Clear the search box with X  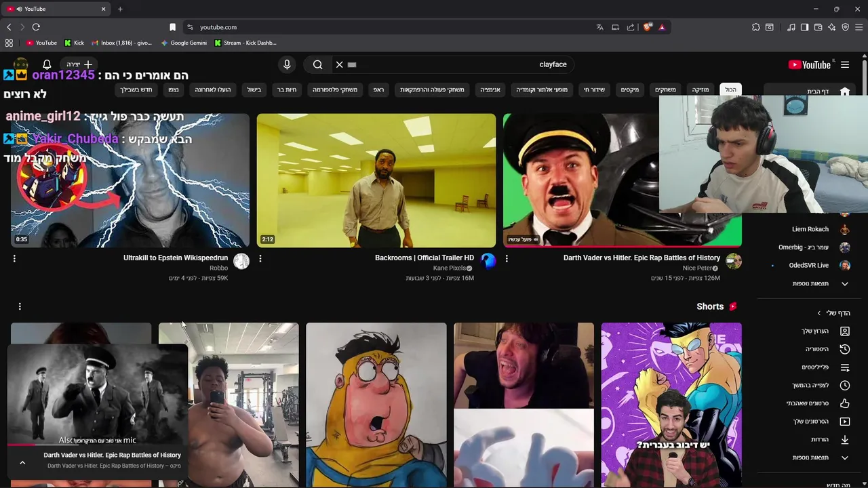[x=339, y=64]
